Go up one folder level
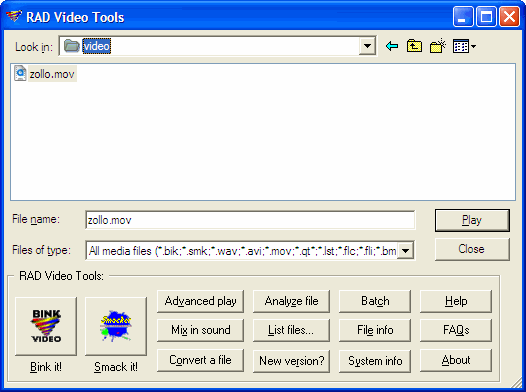This screenshot has width=526, height=392. coord(414,46)
